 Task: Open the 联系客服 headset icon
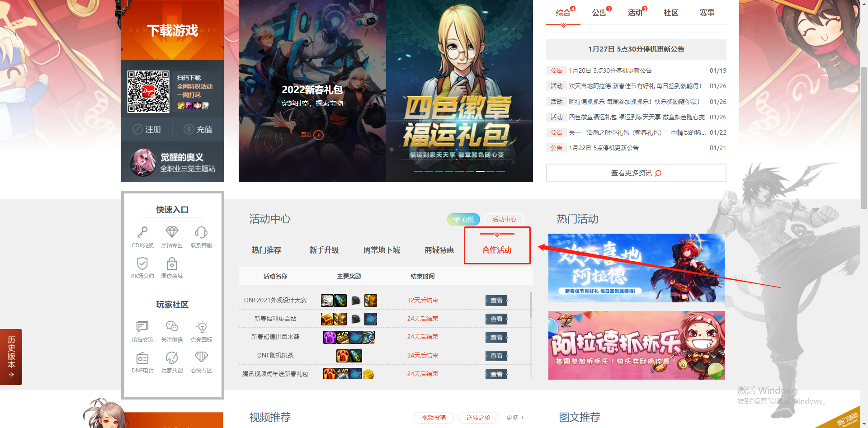[x=201, y=232]
